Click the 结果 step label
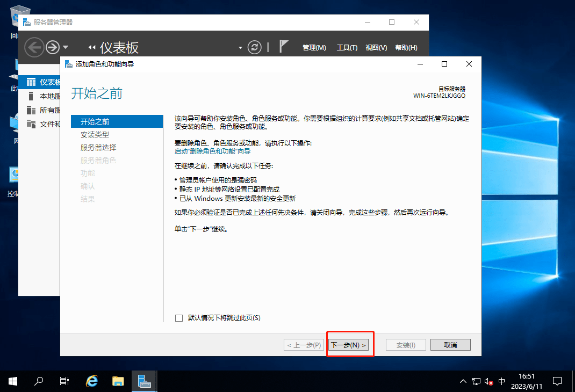 88,199
